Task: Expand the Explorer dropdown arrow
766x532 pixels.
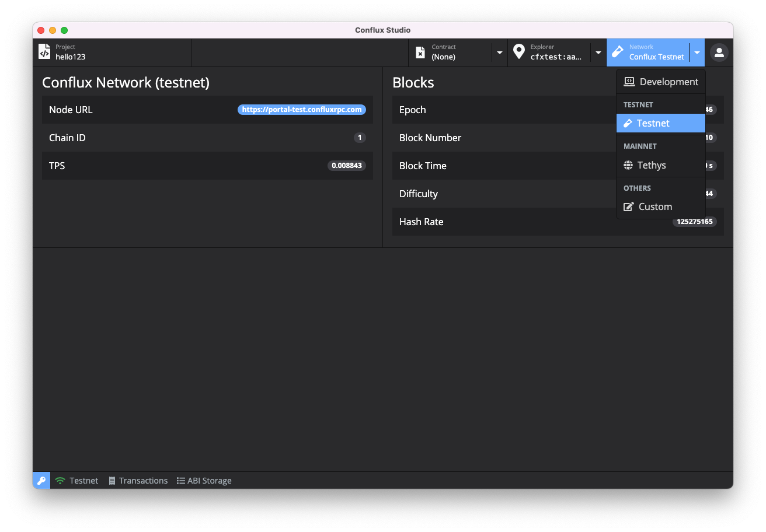Action: coord(598,52)
